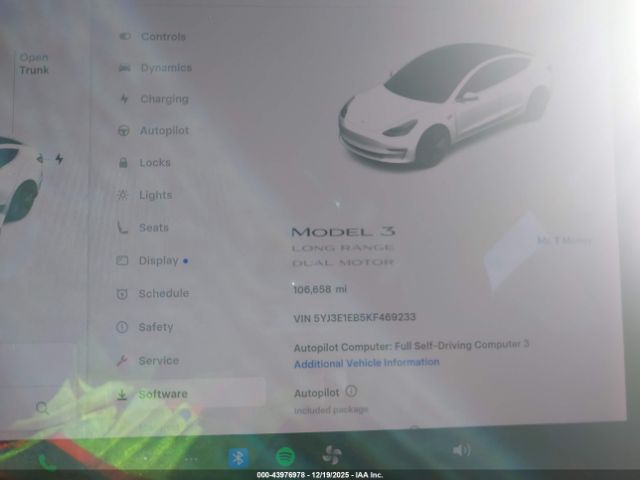Viewport: 640px width, 480px height.
Task: Open the phone app in bottom bar
Action: pyautogui.click(x=47, y=462)
